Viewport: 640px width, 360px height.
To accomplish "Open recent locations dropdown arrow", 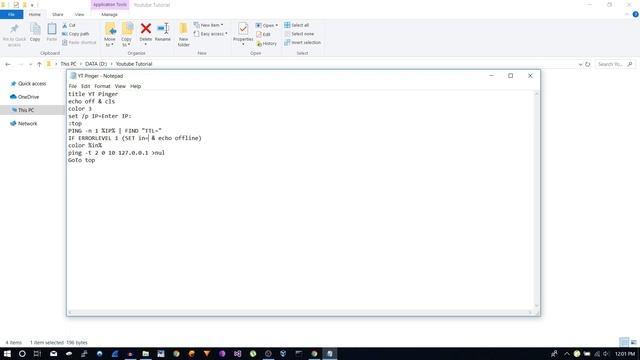I will point(30,64).
